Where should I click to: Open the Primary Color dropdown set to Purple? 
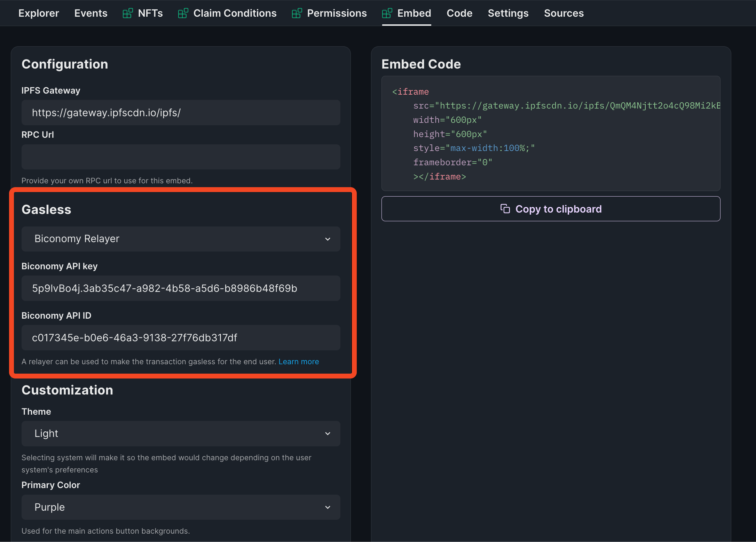pos(181,507)
